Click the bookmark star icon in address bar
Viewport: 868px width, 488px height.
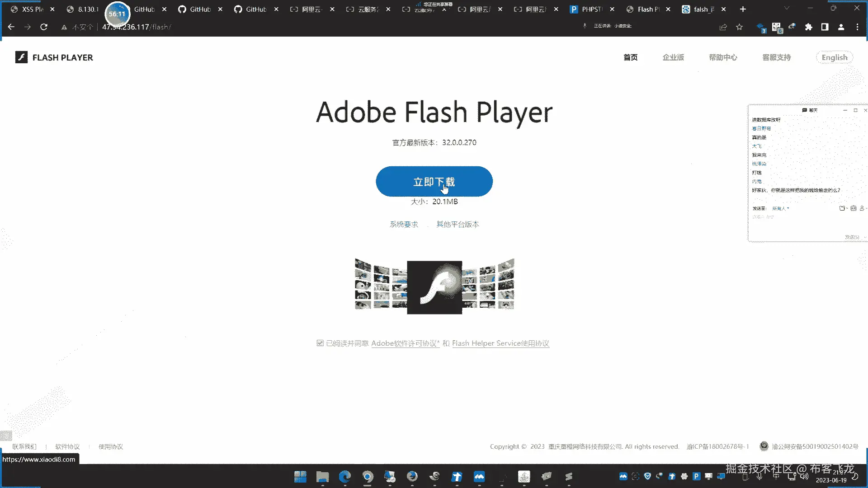[739, 27]
